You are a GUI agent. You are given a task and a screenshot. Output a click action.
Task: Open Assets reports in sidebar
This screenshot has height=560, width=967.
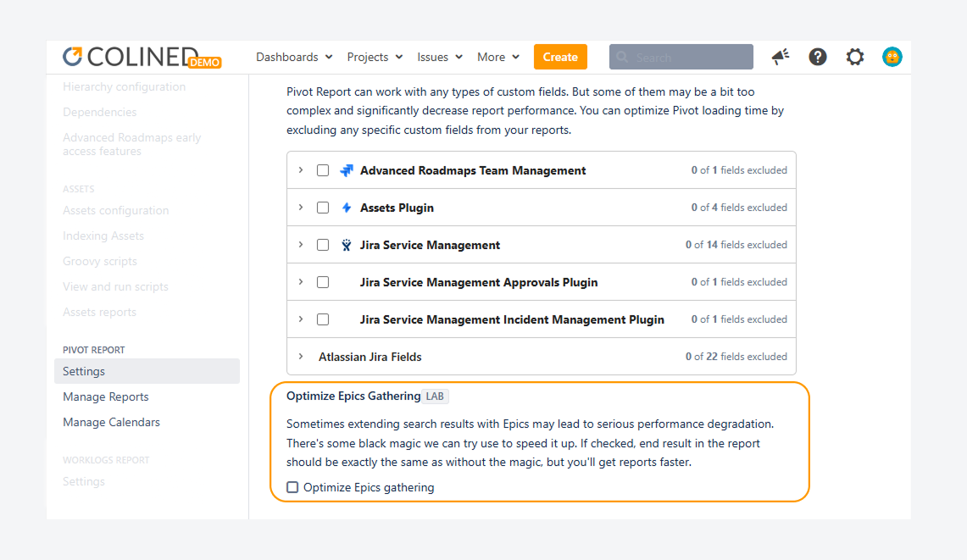tap(99, 312)
